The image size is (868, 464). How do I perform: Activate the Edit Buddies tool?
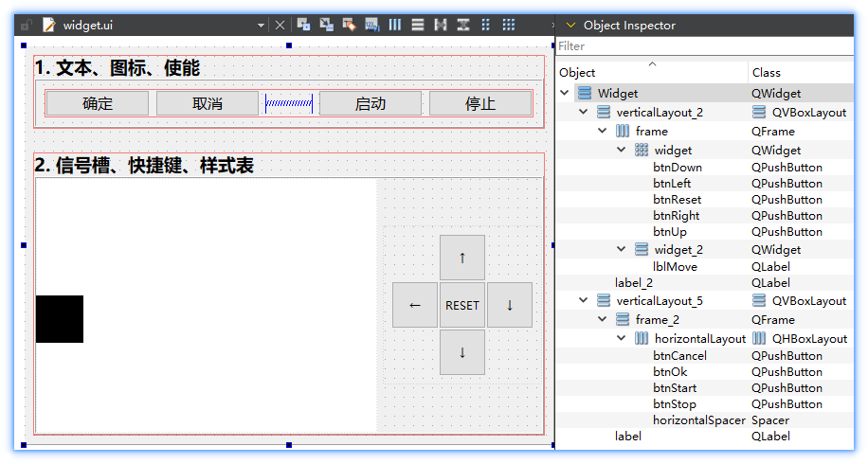(x=349, y=25)
